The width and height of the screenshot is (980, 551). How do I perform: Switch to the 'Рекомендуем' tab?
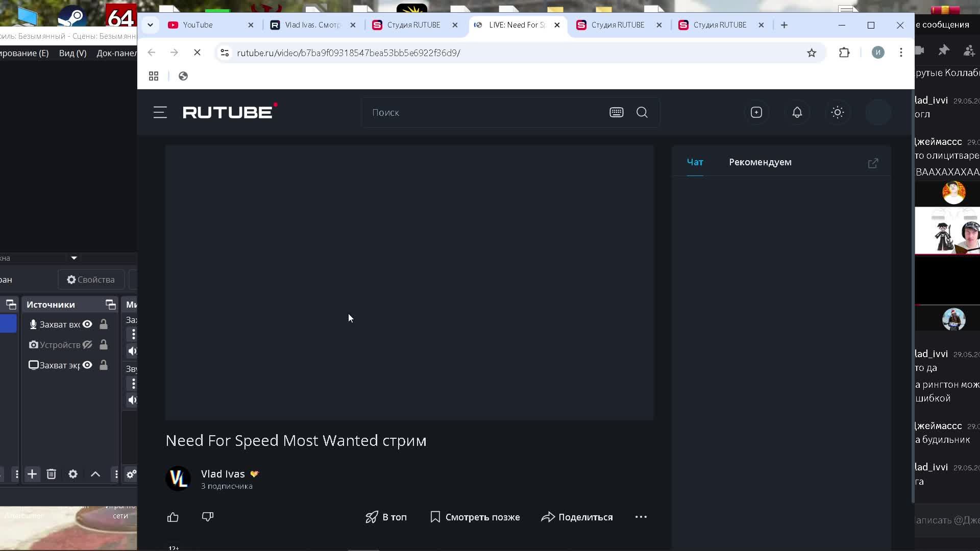tap(760, 162)
